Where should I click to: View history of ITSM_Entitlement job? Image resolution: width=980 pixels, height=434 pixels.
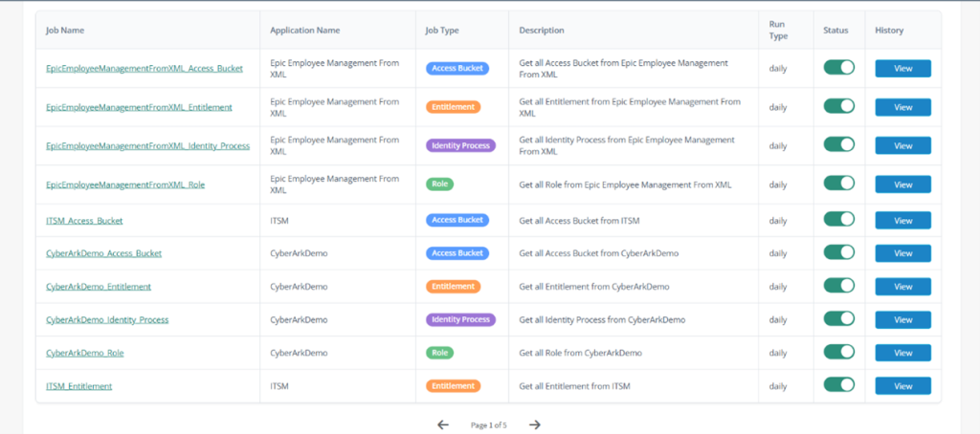coord(902,386)
